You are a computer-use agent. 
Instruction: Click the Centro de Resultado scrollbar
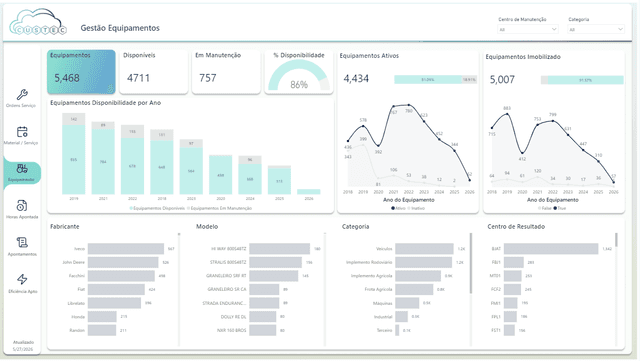pyautogui.click(x=616, y=240)
